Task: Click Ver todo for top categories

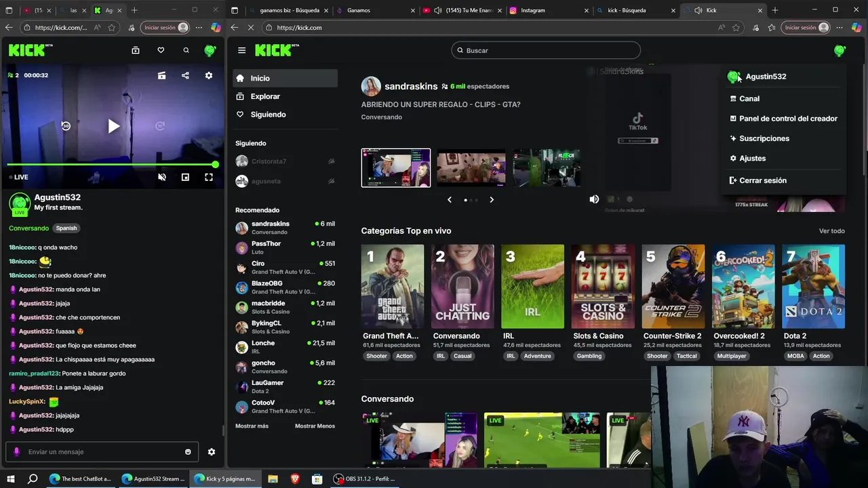Action: 832,231
